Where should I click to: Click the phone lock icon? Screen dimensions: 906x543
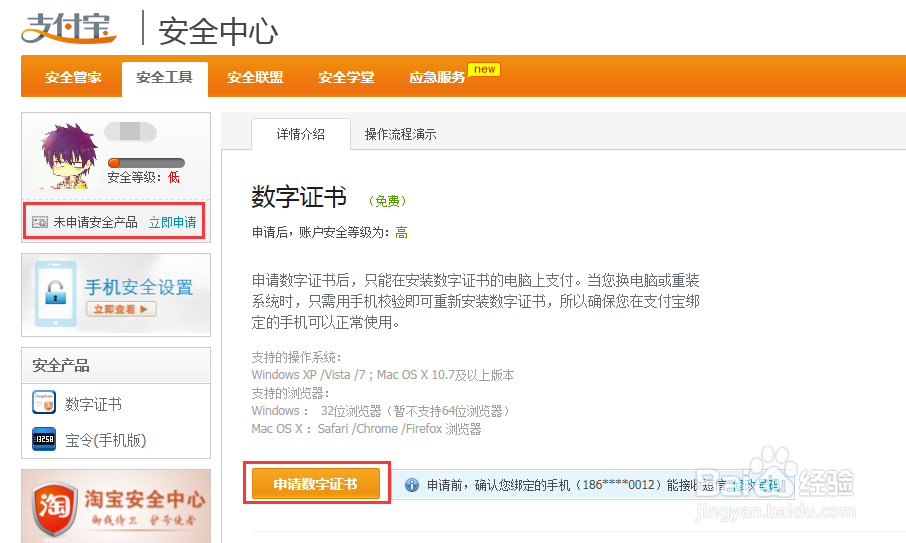(x=55, y=293)
